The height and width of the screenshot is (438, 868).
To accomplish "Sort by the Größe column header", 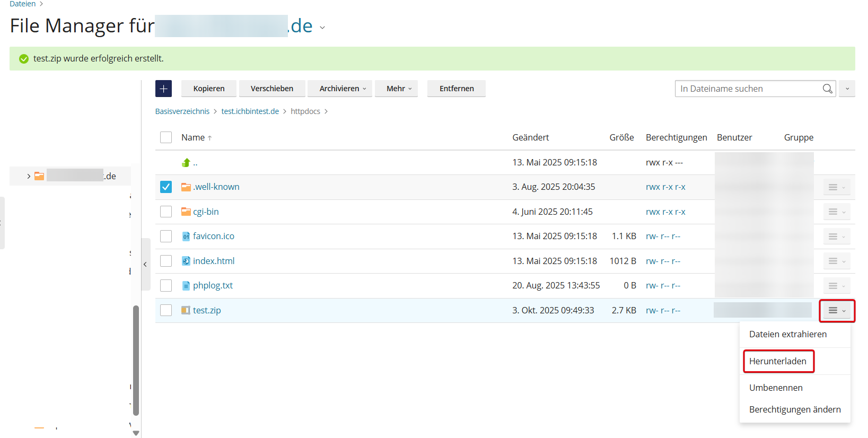I will [621, 137].
